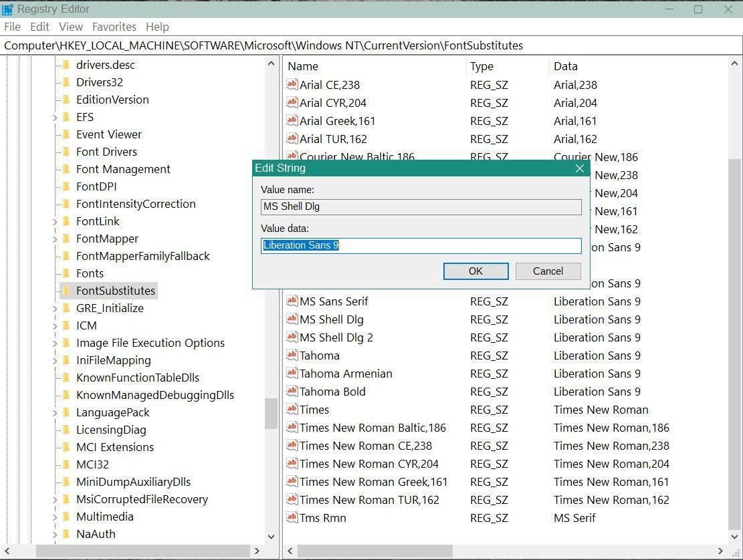Image resolution: width=743 pixels, height=560 pixels.
Task: Select the FontMapperFamilyFallback tree key
Action: point(143,256)
